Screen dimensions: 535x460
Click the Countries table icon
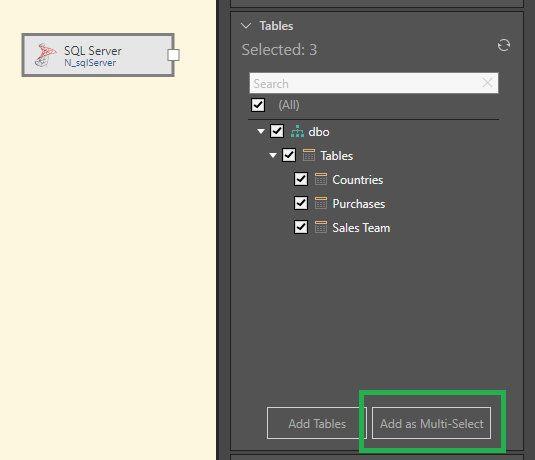pos(321,179)
